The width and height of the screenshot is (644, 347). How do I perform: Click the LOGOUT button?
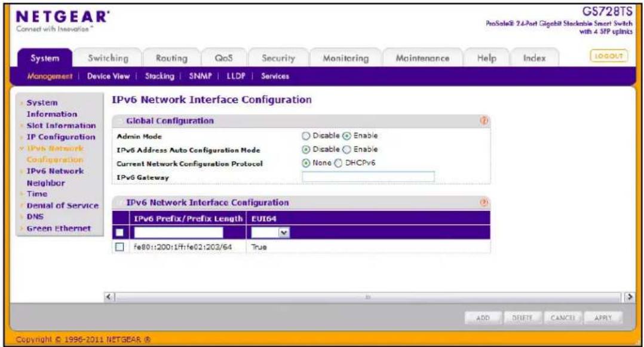609,56
